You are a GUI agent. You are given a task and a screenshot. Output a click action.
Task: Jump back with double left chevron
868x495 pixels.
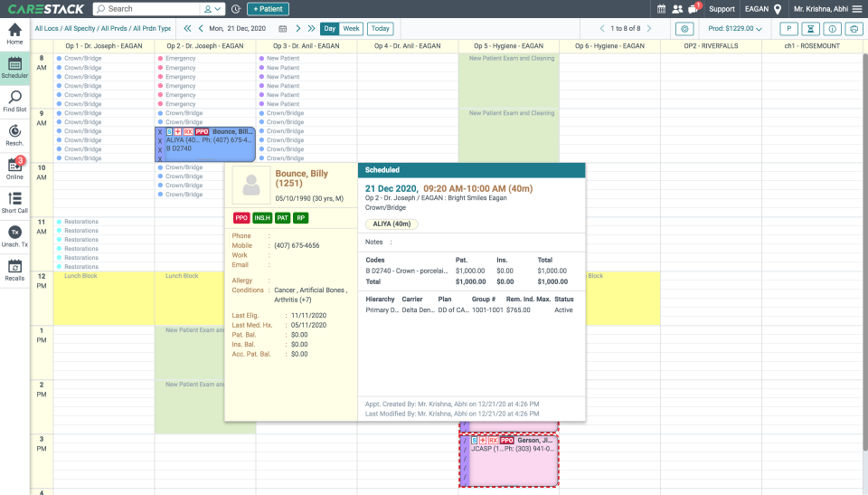point(188,28)
